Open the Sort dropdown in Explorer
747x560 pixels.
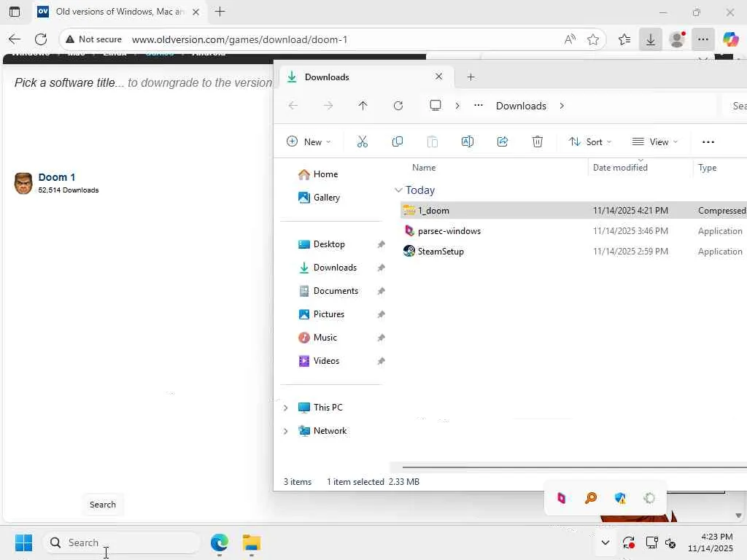pyautogui.click(x=589, y=142)
